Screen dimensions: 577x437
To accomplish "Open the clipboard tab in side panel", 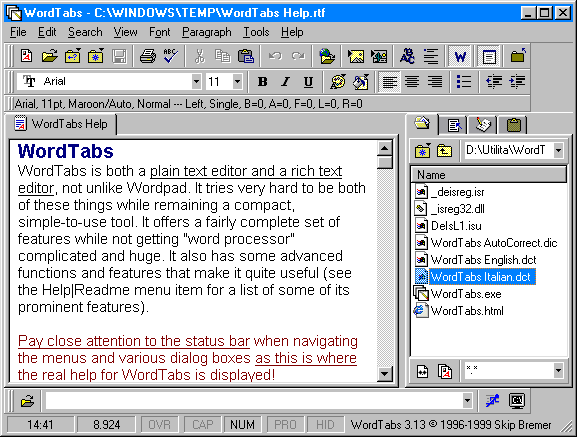I will tap(514, 125).
